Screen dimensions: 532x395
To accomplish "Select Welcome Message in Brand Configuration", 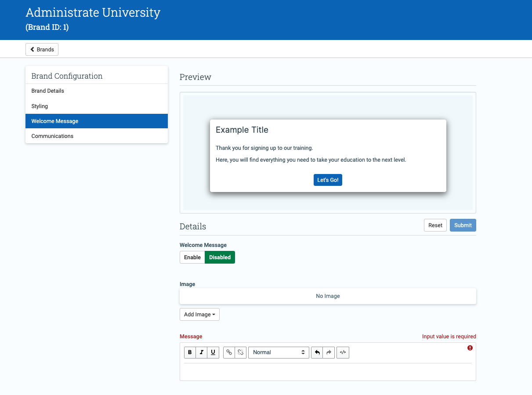I will [97, 121].
